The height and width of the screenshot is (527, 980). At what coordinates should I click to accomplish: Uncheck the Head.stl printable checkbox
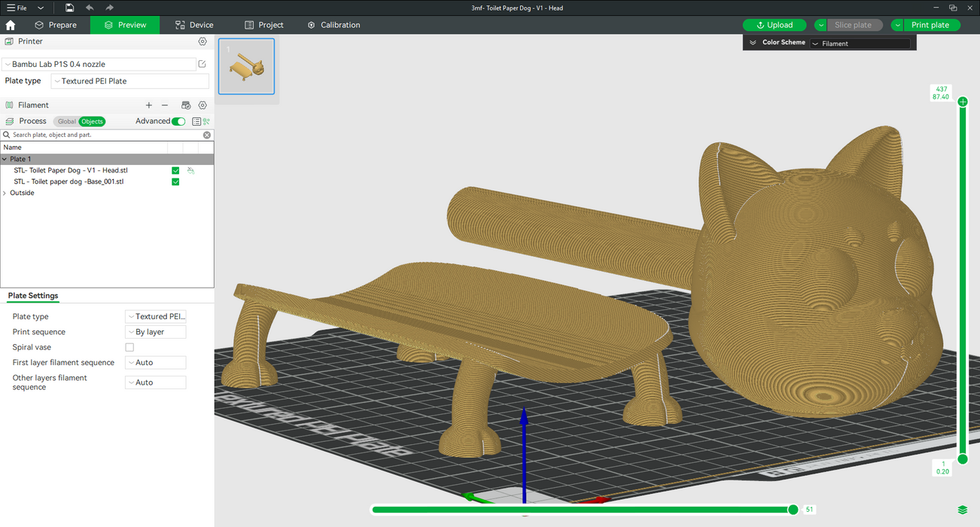[175, 171]
